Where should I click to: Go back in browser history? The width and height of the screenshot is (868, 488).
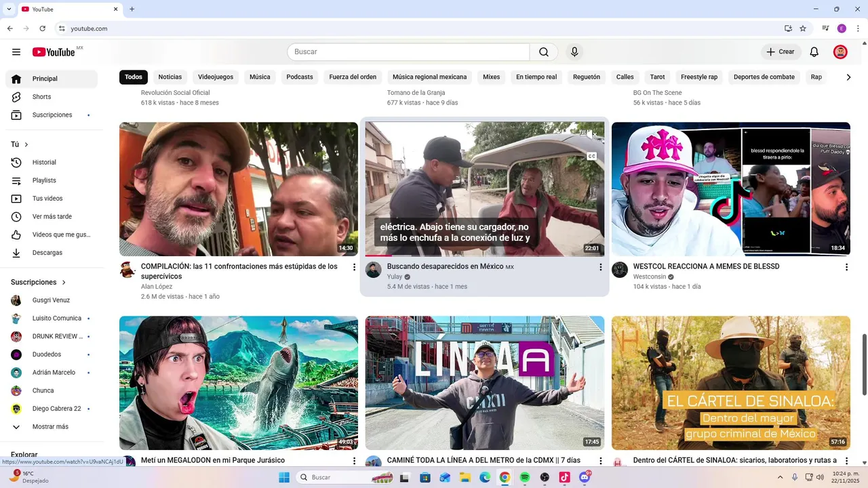(10, 28)
